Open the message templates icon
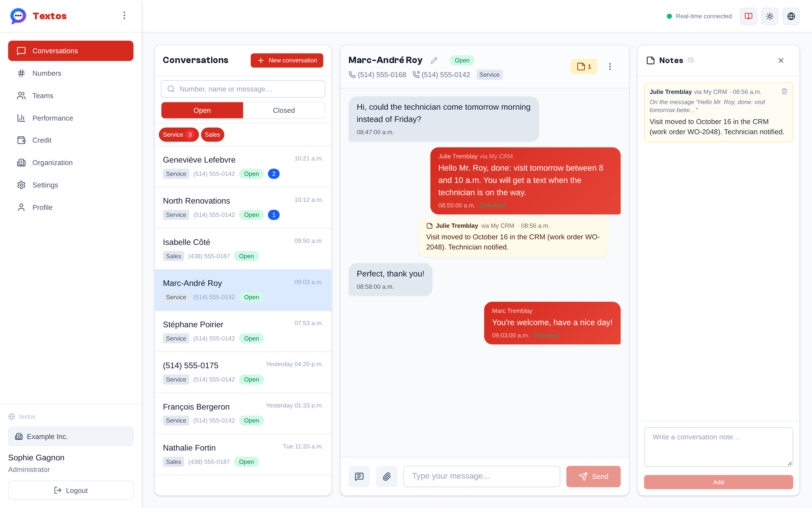Image resolution: width=812 pixels, height=508 pixels. [359, 476]
